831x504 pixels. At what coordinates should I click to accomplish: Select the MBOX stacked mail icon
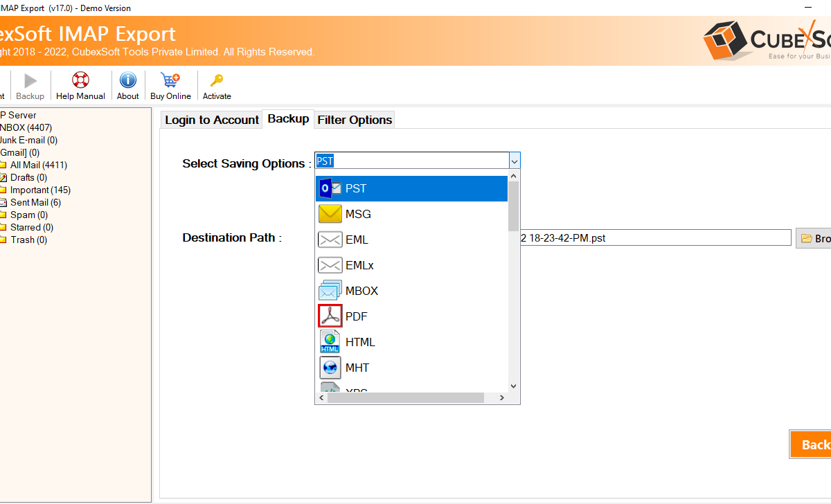click(x=330, y=291)
